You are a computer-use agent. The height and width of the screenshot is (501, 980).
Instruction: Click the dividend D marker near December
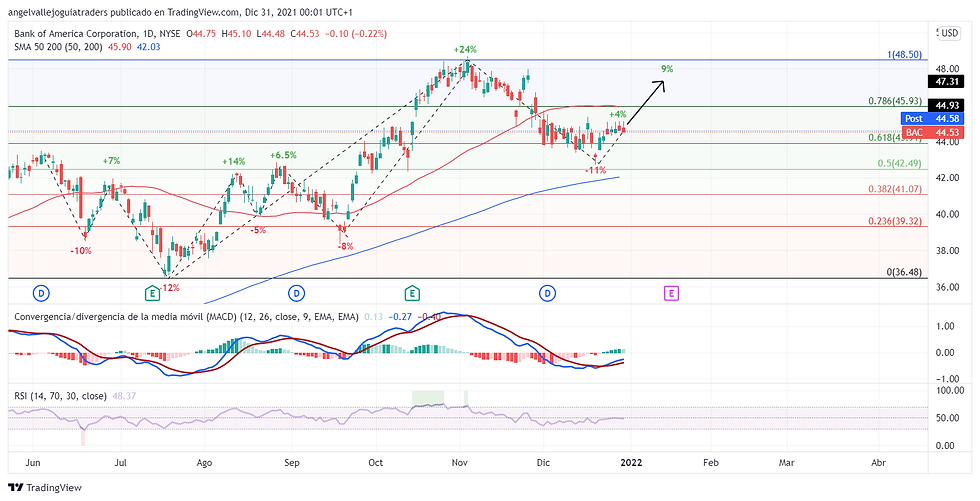click(548, 292)
